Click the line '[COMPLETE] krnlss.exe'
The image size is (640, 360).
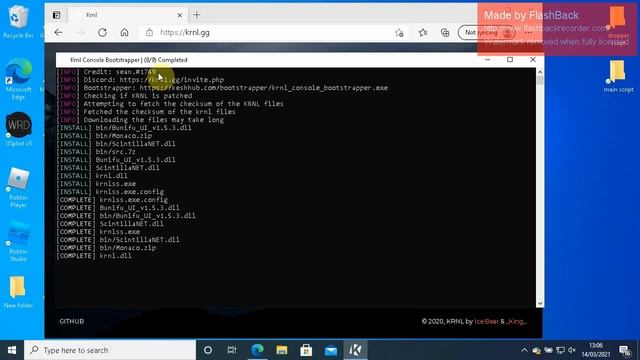pyautogui.click(x=98, y=232)
